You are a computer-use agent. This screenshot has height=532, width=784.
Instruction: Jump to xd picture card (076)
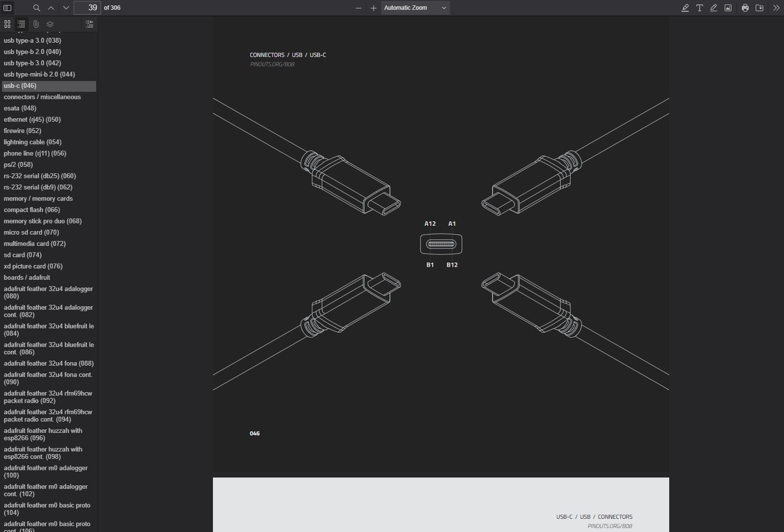click(33, 266)
